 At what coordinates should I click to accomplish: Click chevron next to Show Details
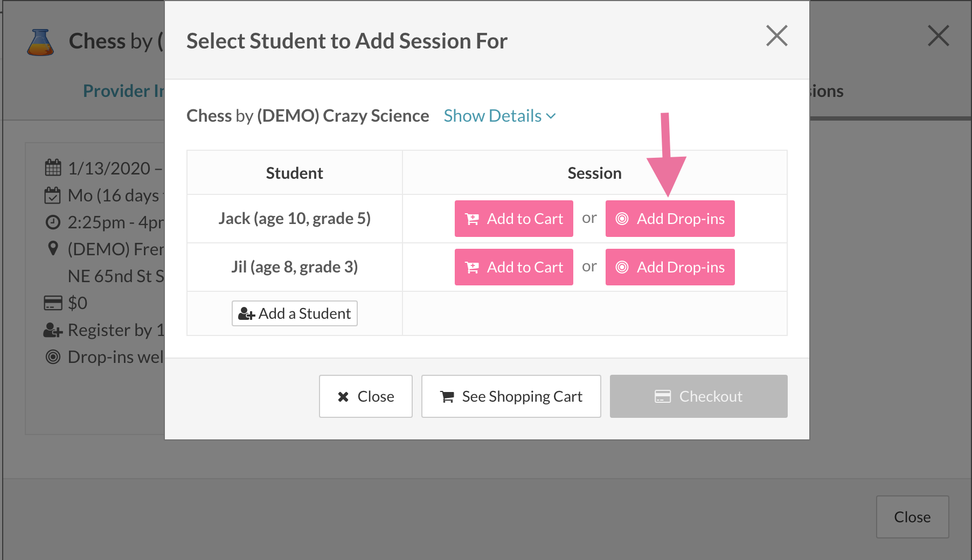(x=551, y=116)
